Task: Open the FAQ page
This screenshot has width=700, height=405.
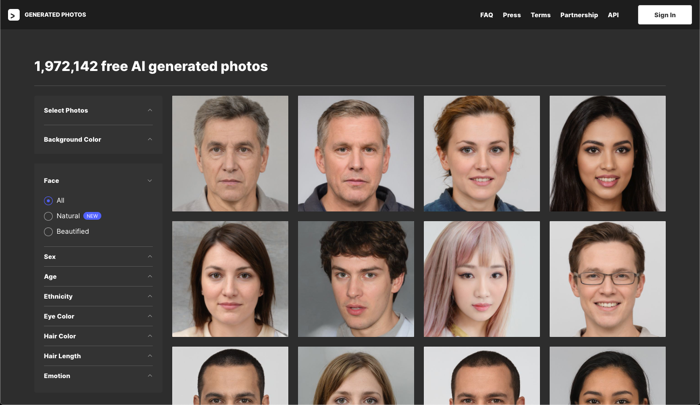Action: point(487,15)
